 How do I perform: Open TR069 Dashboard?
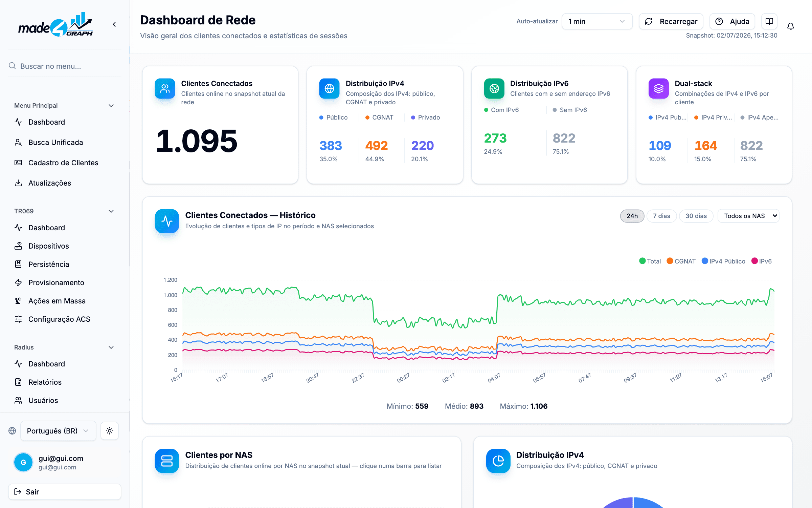pos(64,228)
